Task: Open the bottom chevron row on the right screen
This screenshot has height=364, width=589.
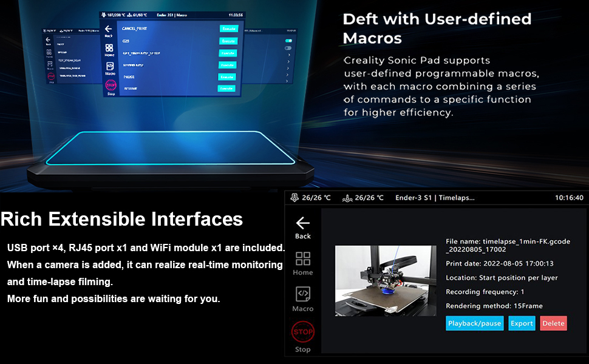Action: click(x=287, y=81)
